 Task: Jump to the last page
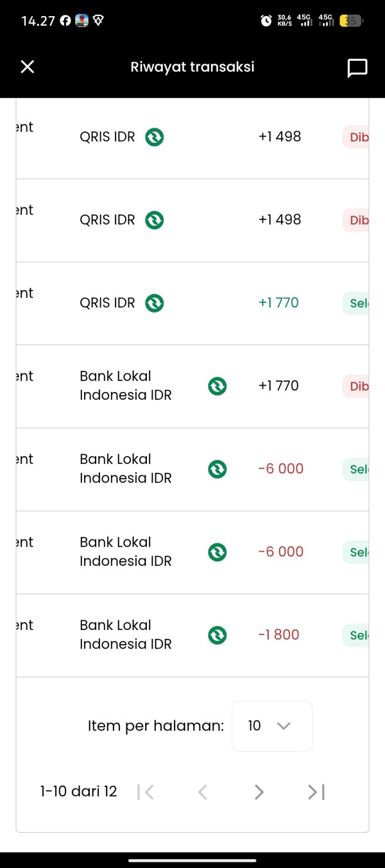point(316,792)
